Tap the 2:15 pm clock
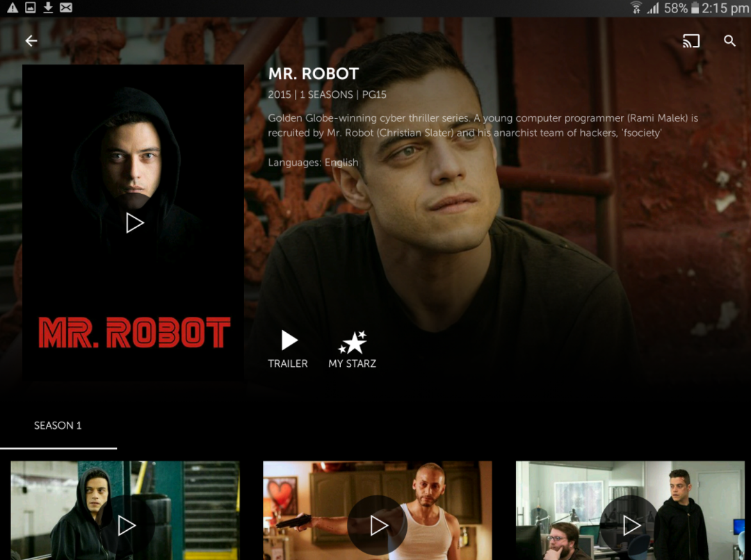 click(x=725, y=8)
